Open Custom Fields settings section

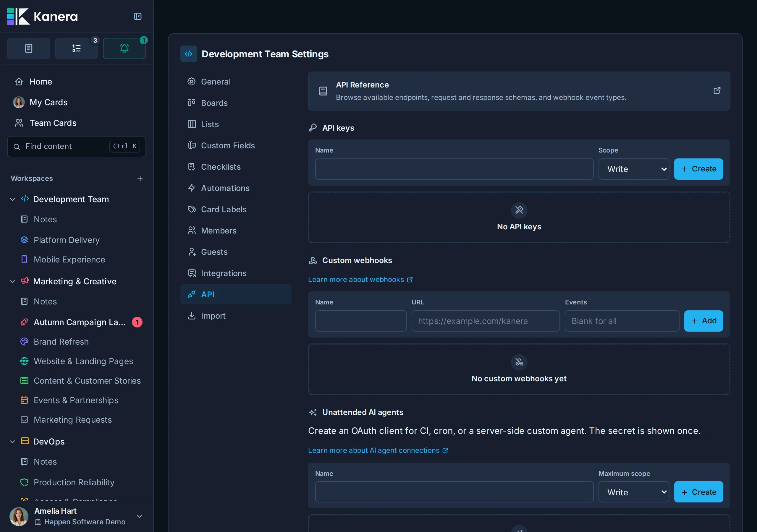tap(236, 145)
